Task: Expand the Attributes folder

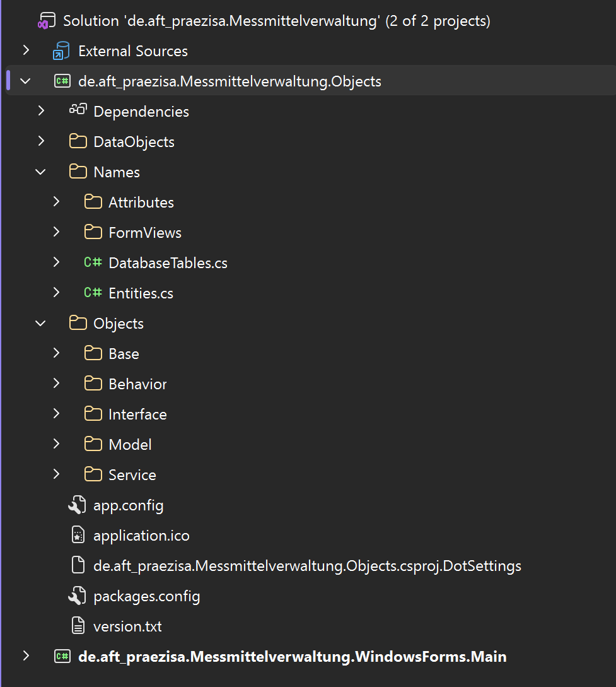Action: [x=56, y=201]
